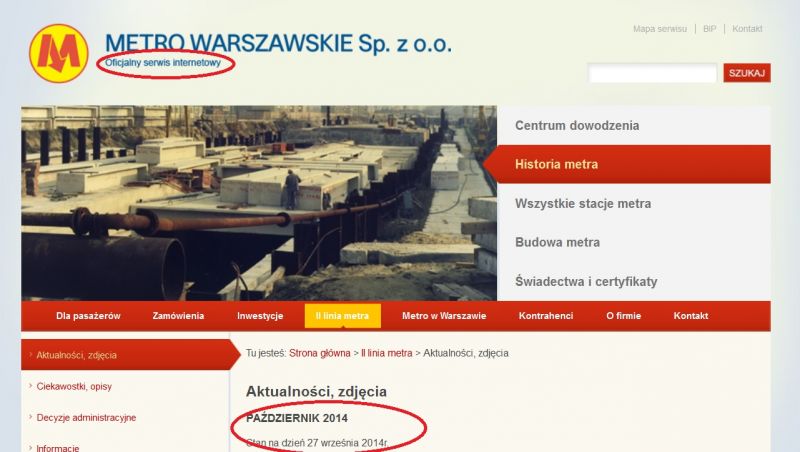The height and width of the screenshot is (452, 800).
Task: Click the SZUKAJ search button
Action: click(x=747, y=73)
